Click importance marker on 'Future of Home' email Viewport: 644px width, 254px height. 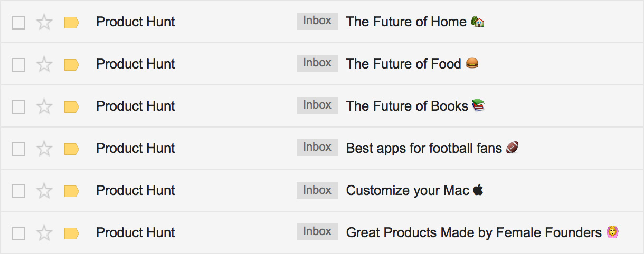pyautogui.click(x=71, y=22)
